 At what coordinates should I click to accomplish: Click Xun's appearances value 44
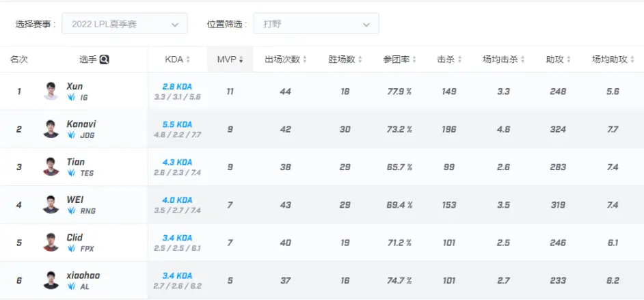(x=285, y=92)
